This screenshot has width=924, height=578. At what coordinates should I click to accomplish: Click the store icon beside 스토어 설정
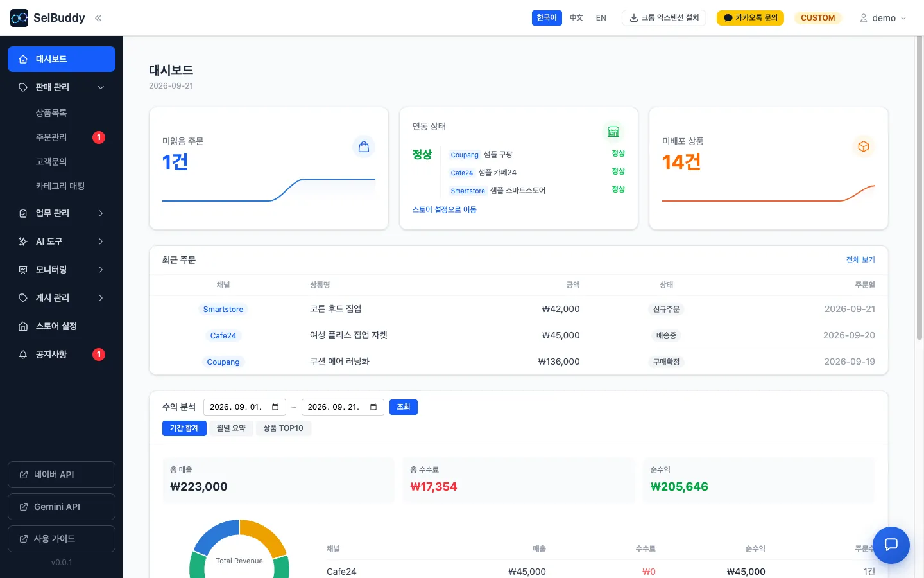click(x=23, y=326)
